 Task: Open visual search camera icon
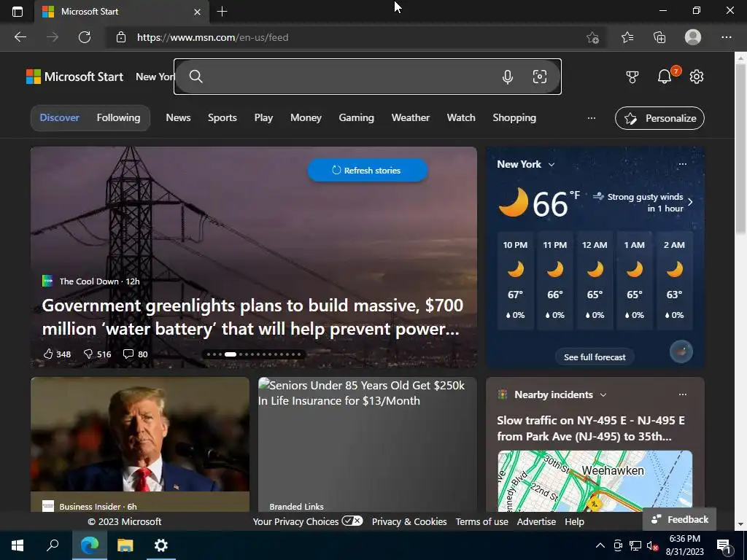(539, 77)
